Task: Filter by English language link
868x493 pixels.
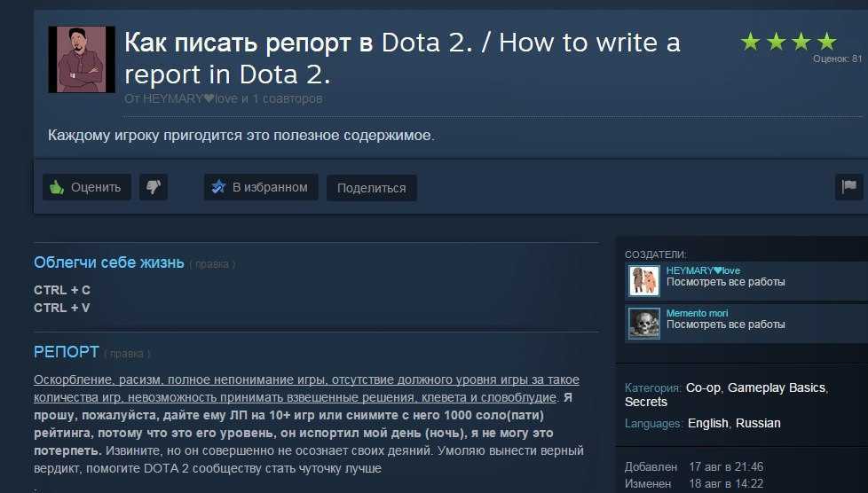Action: point(708,423)
